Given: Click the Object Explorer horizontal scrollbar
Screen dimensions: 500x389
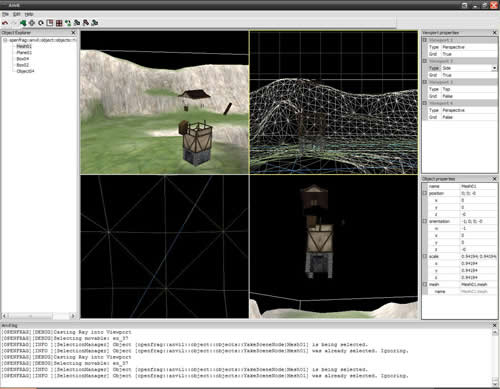Looking at the screenshot, I should click(x=39, y=315).
